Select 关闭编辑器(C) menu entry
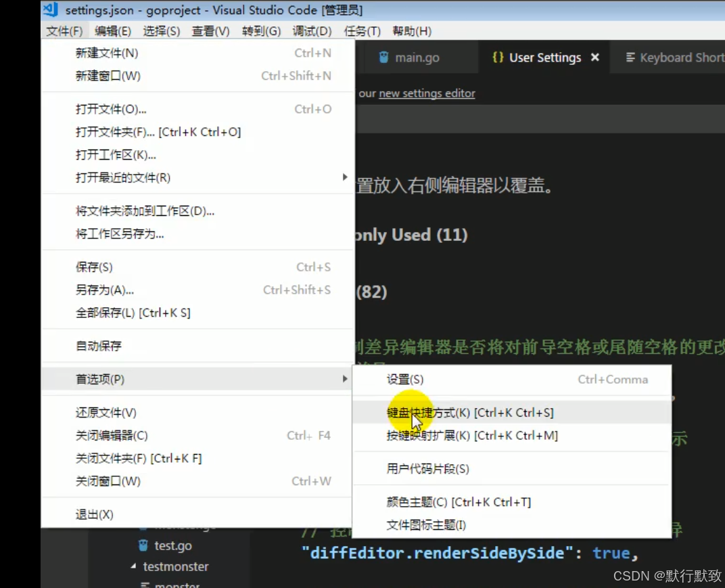The width and height of the screenshot is (725, 588). coord(198,435)
